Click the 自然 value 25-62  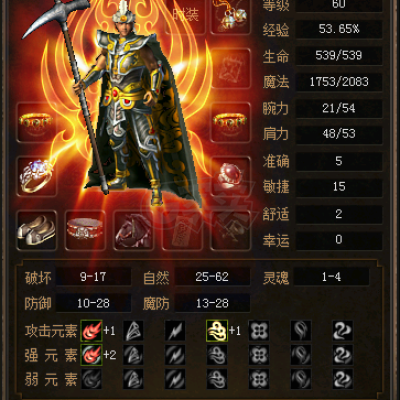[212, 277]
